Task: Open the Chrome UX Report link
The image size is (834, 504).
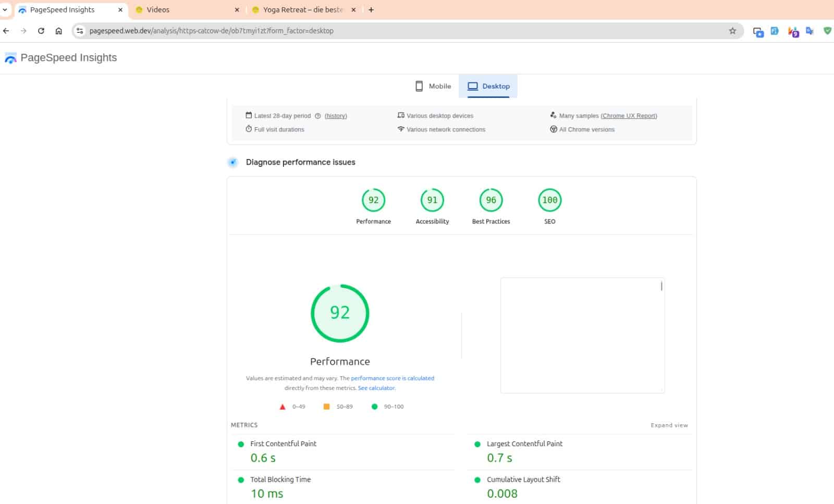Action: tap(629, 116)
